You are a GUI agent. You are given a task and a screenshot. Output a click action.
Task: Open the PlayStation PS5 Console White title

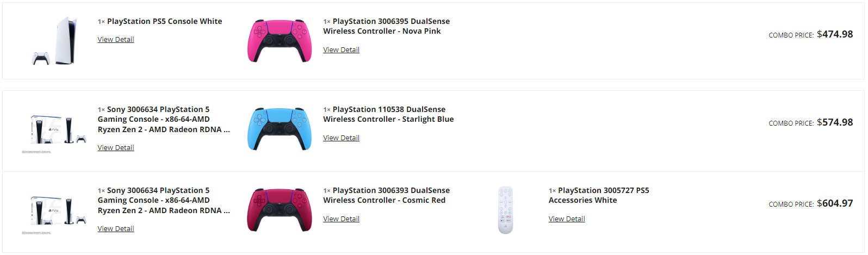pyautogui.click(x=164, y=22)
